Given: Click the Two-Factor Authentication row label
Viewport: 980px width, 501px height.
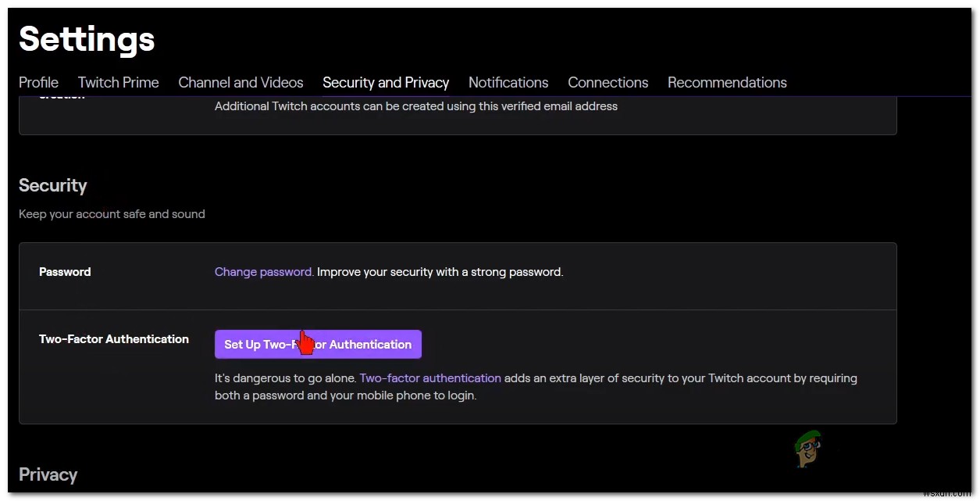Looking at the screenshot, I should 113,338.
